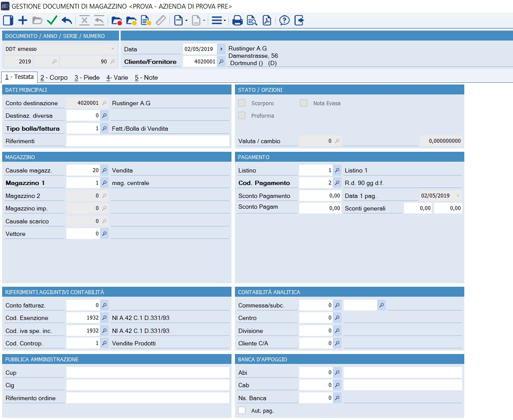
Task: Click the exit door icon
Action: pos(299,20)
